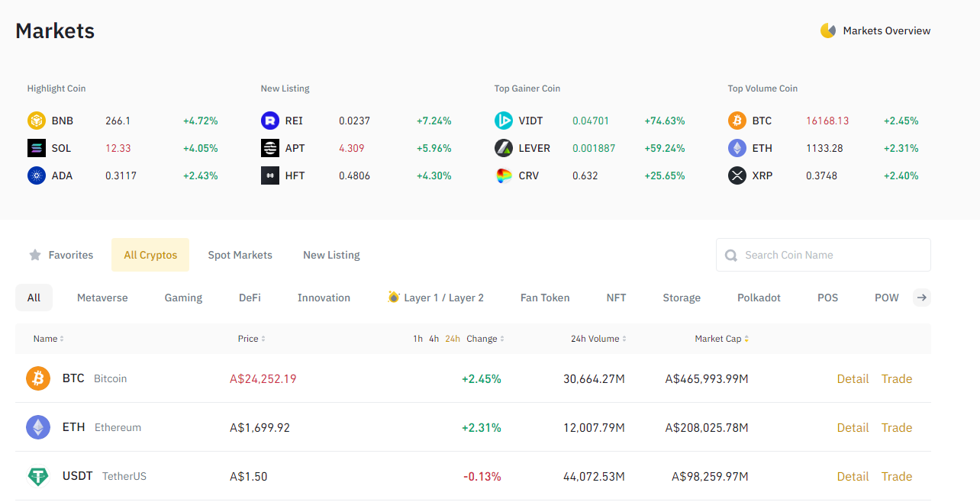Filter by NFT category
Viewport: 980px width, 502px height.
point(617,298)
